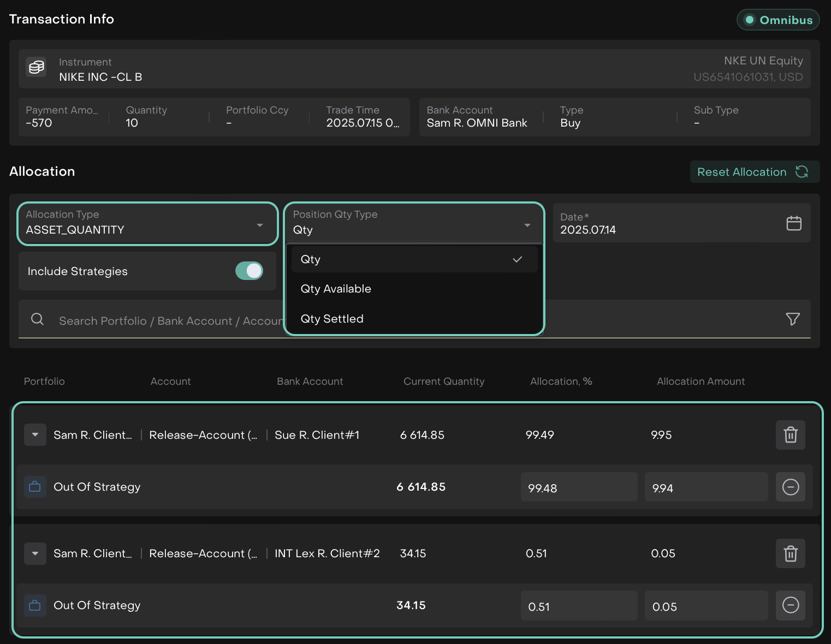Click the search magnifier icon
The height and width of the screenshot is (644, 831).
click(x=37, y=319)
